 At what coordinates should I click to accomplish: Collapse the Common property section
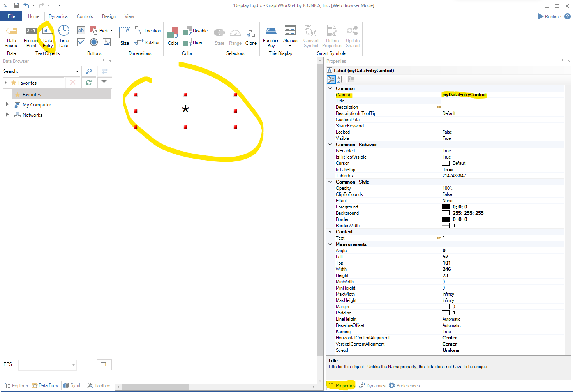click(330, 88)
